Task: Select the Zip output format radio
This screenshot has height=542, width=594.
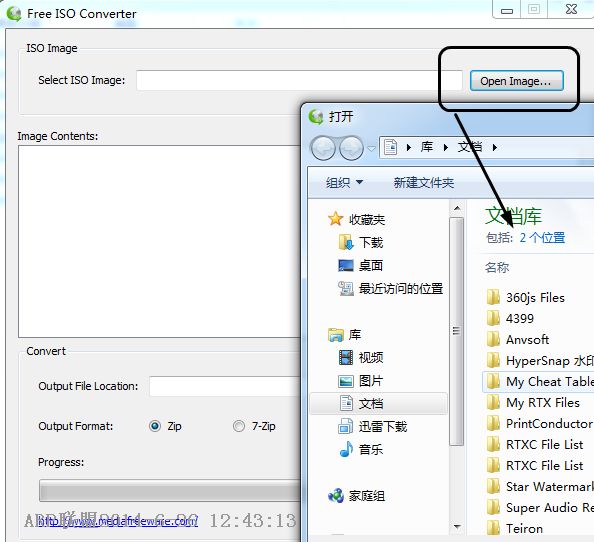Action: point(155,426)
